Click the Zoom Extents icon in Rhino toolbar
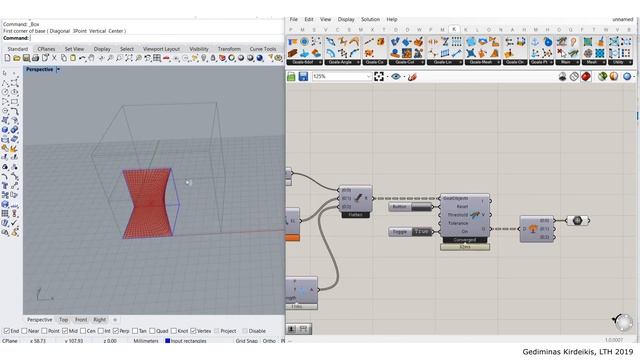Screen dimensions: 640x360 [x=129, y=58]
